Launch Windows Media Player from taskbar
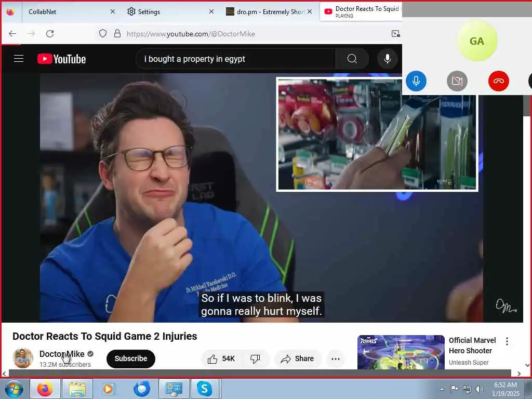The height and width of the screenshot is (399, 532). pos(109,389)
